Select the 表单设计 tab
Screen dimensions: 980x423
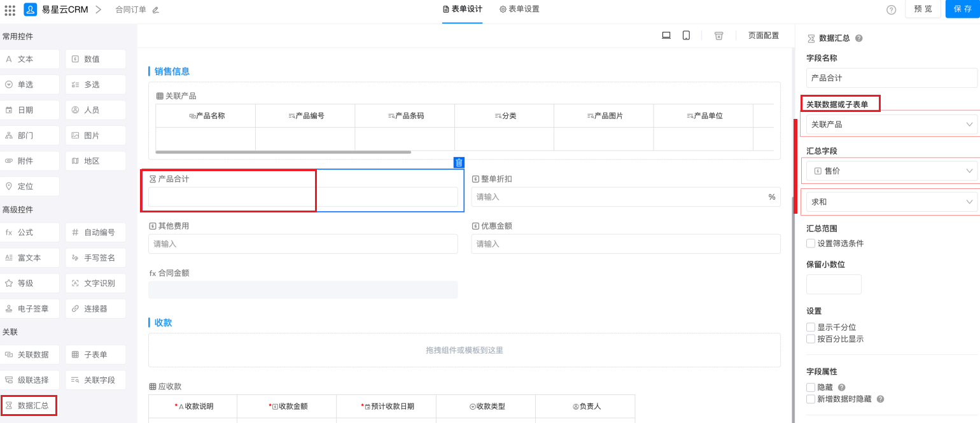point(462,10)
